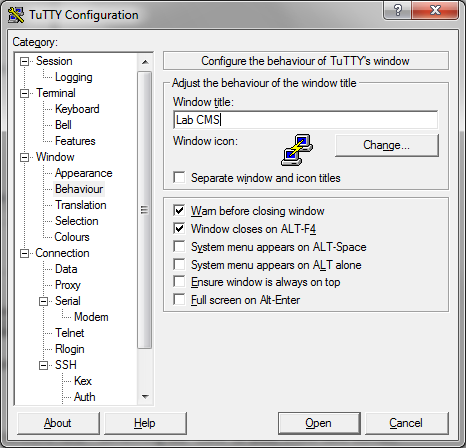
Task: Check Full screen on Alt-Enter
Action: [x=179, y=300]
